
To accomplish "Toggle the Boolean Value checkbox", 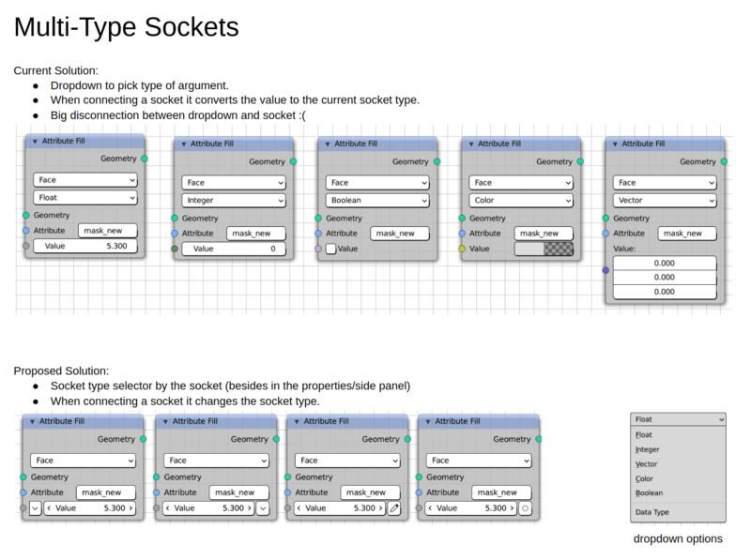I will click(x=330, y=249).
